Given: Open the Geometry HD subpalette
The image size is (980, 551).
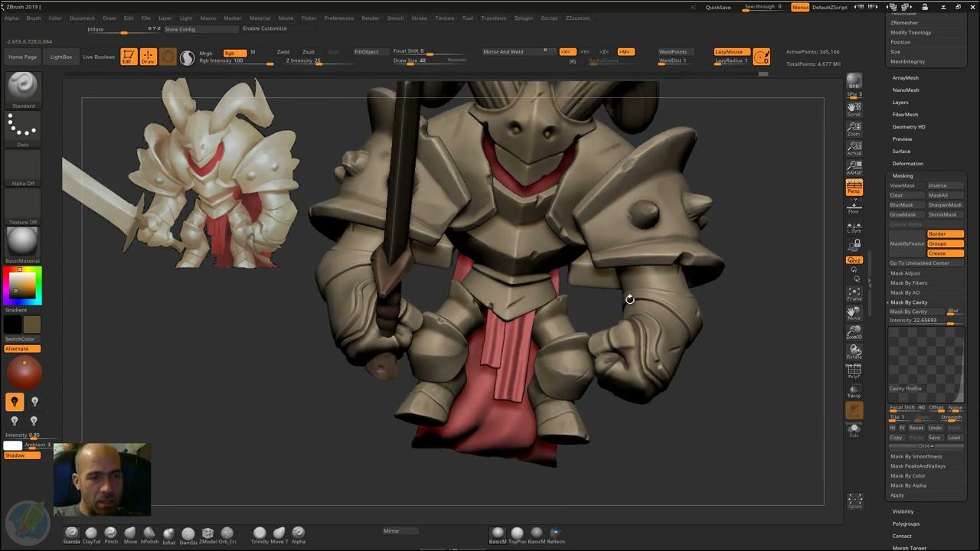Looking at the screenshot, I should 908,127.
